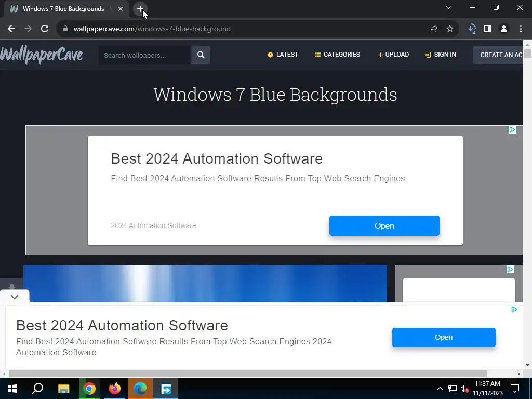This screenshot has width=532, height=399.
Task: Open muted volume tray icon
Action: pyautogui.click(x=465, y=389)
